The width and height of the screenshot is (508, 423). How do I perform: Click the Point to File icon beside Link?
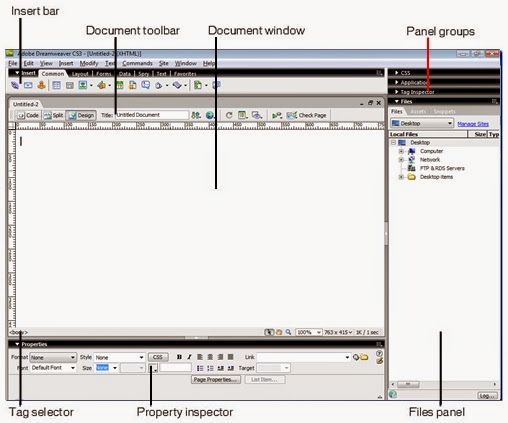pyautogui.click(x=356, y=357)
